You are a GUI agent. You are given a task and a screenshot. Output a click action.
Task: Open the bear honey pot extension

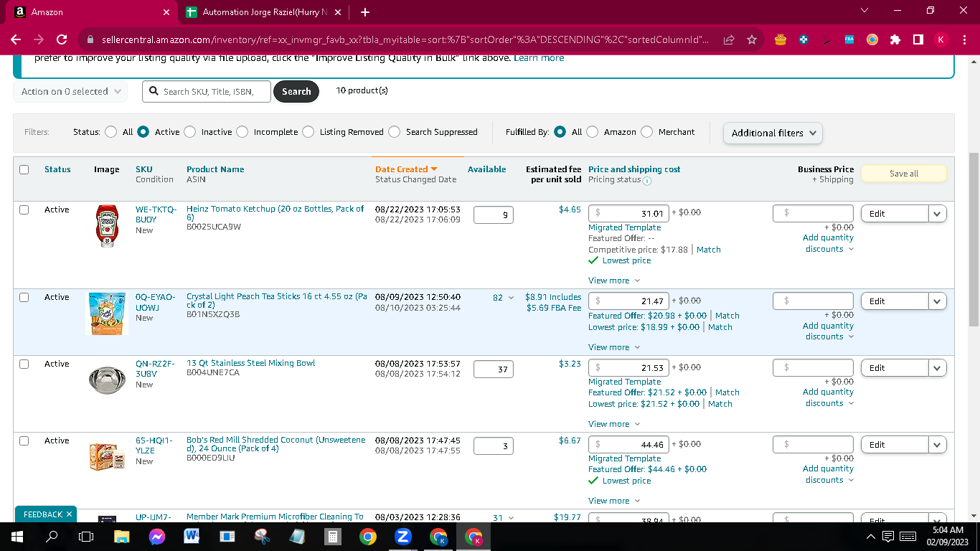point(781,40)
